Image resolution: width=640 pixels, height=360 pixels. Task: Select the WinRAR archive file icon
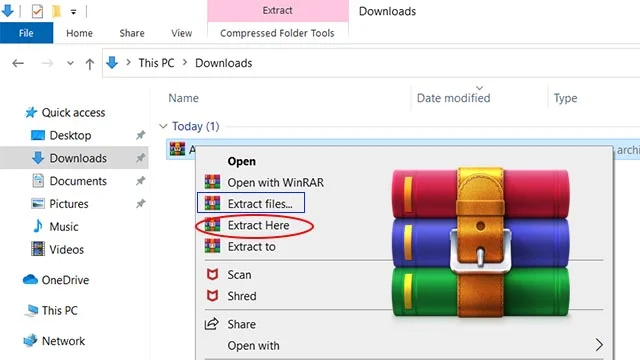point(177,149)
